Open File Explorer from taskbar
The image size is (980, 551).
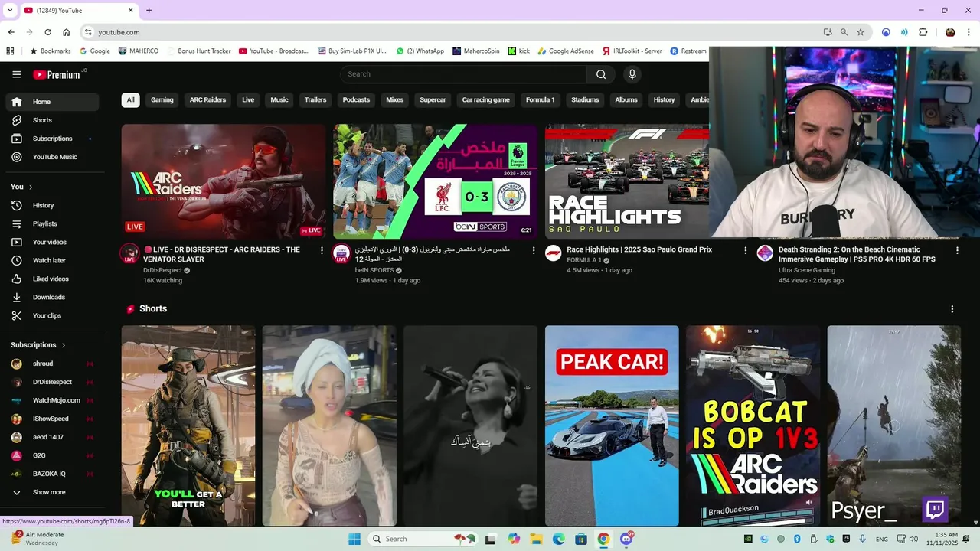(536, 539)
